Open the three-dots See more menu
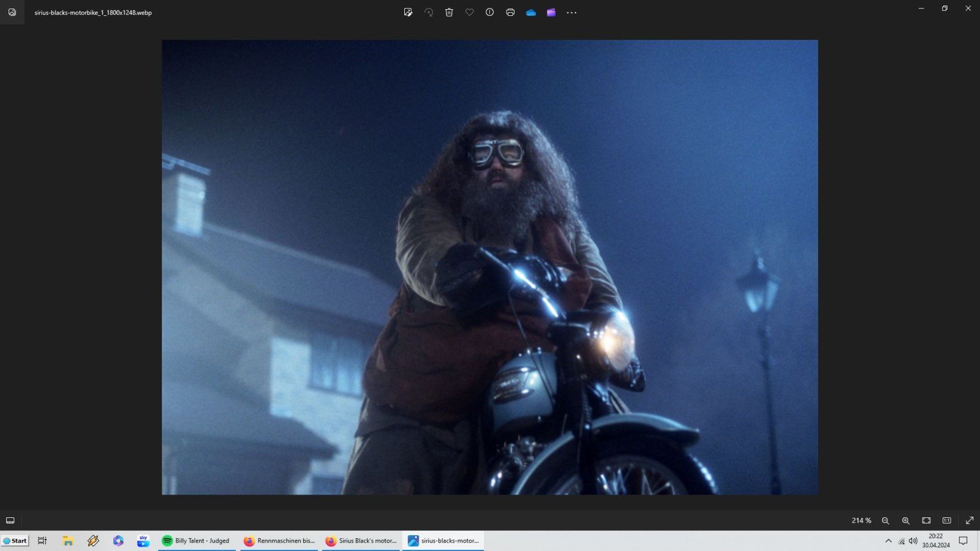The height and width of the screenshot is (551, 980). pyautogui.click(x=571, y=12)
